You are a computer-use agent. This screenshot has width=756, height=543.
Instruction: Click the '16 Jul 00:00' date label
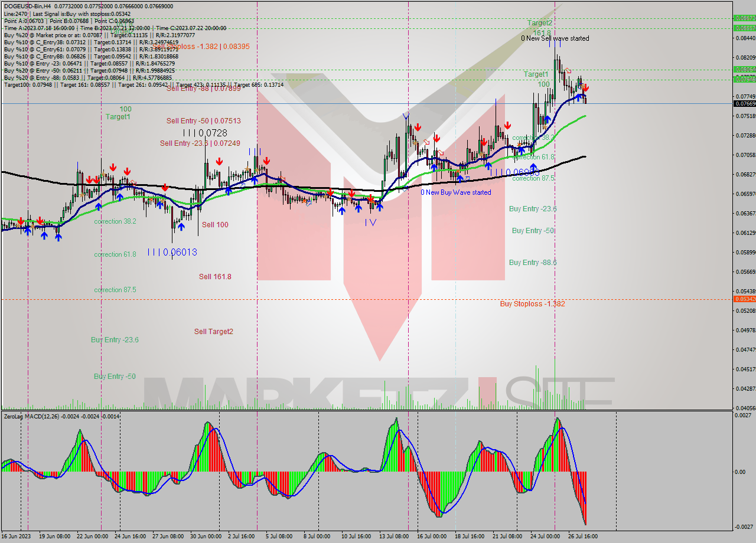[x=432, y=537]
